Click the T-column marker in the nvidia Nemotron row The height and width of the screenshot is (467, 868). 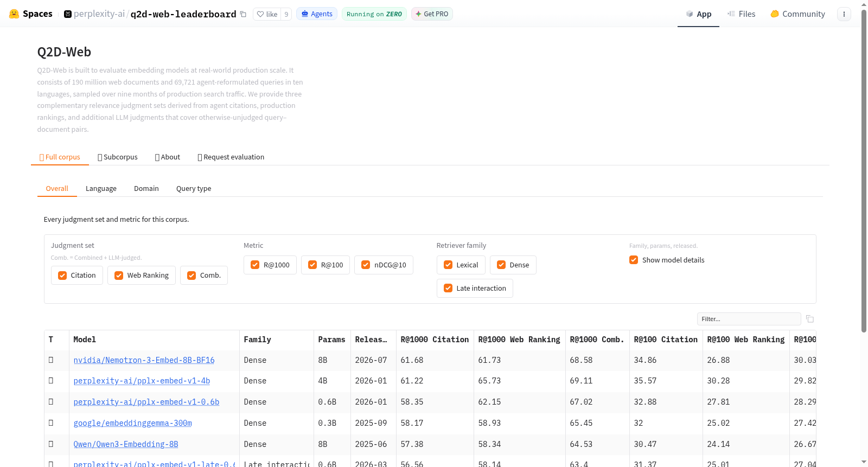point(51,360)
